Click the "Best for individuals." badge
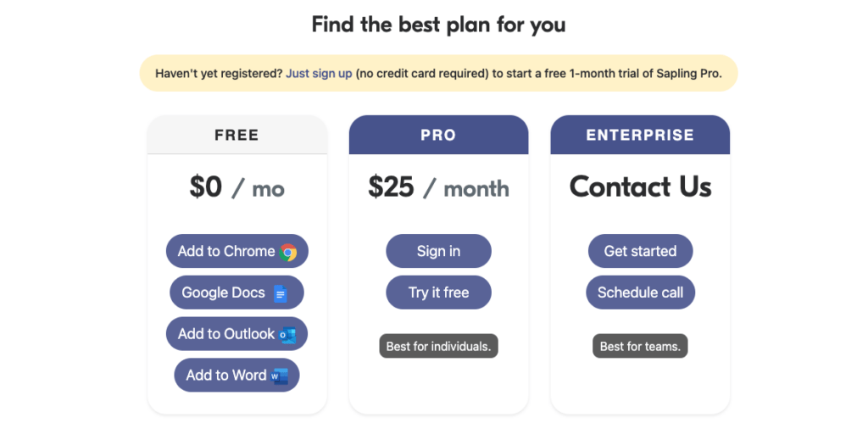The width and height of the screenshot is (868, 440). (438, 346)
